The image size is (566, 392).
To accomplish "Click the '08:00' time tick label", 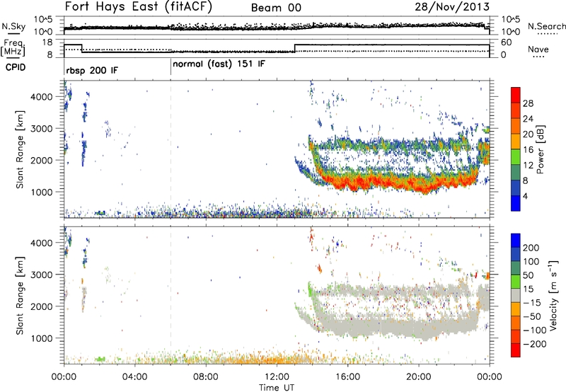I will 206,377.
